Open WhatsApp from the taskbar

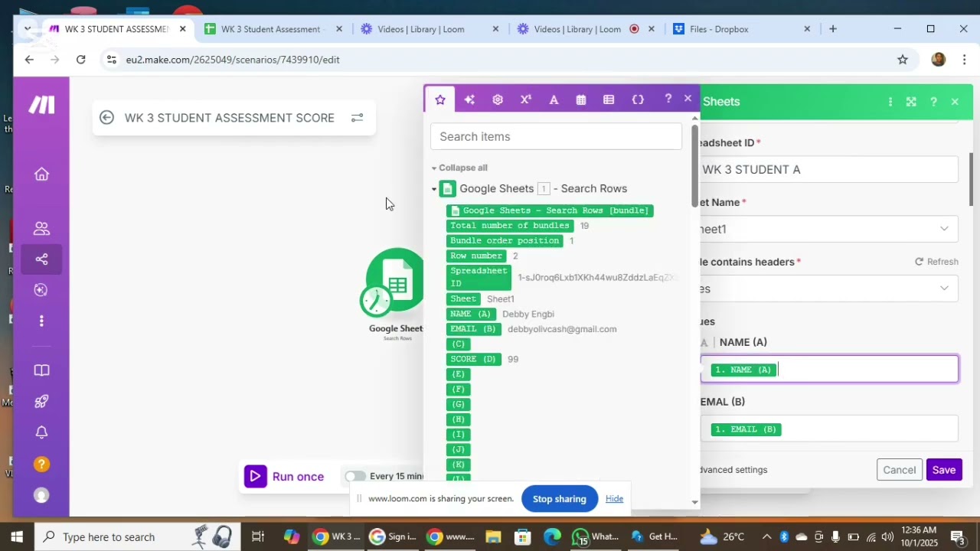coord(596,537)
